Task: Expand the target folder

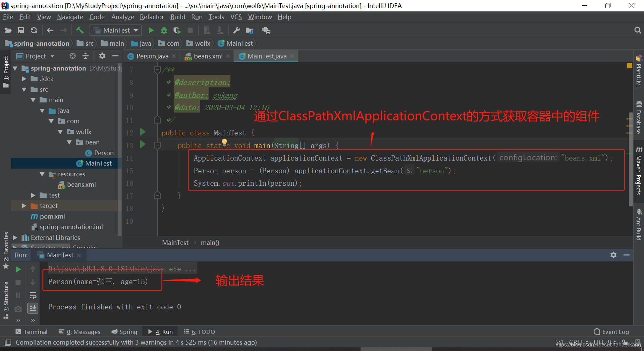Action: tap(24, 206)
